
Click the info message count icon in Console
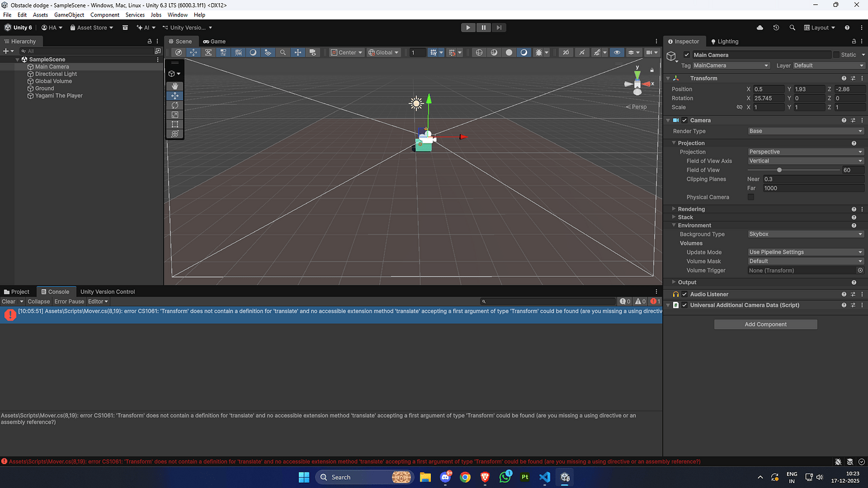(625, 301)
